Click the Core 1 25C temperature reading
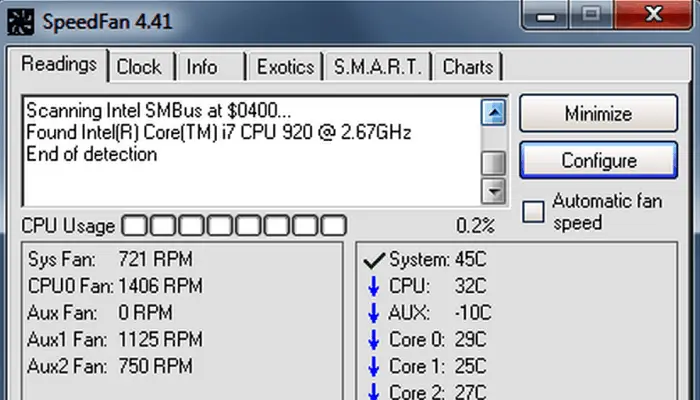Viewport: 700px width, 400px height. pyautogui.click(x=438, y=367)
